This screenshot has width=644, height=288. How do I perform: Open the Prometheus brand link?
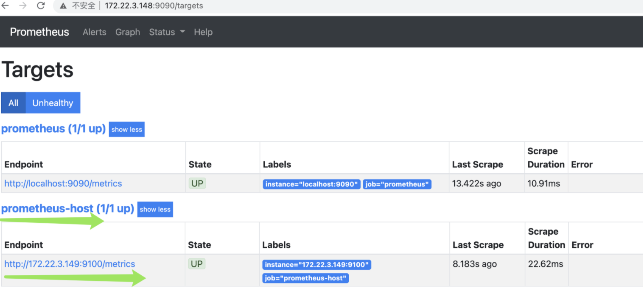coord(39,32)
